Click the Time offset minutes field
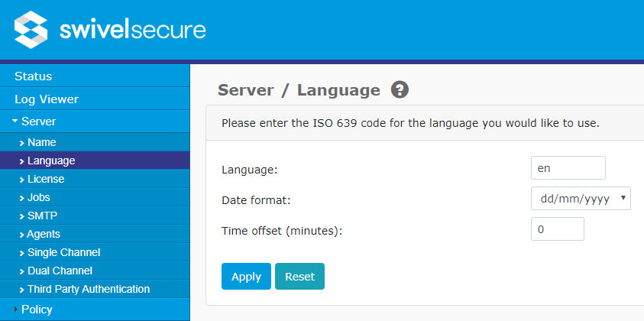644x321 pixels. pos(558,229)
